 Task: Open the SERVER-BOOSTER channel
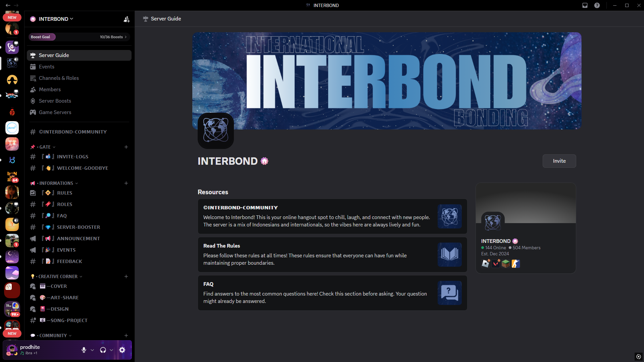pos(79,227)
